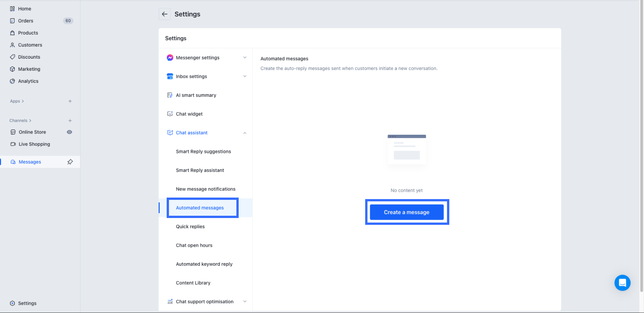Image resolution: width=644 pixels, height=313 pixels.
Task: Collapse the Chat assistant section
Action: coord(245,133)
